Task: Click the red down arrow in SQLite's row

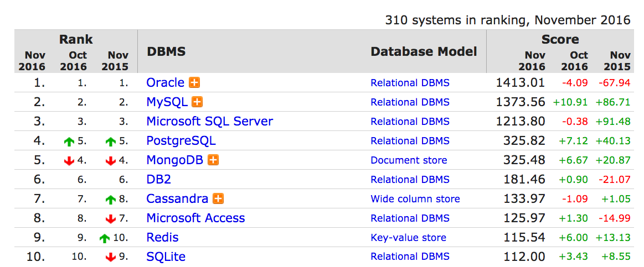Action: click(111, 258)
